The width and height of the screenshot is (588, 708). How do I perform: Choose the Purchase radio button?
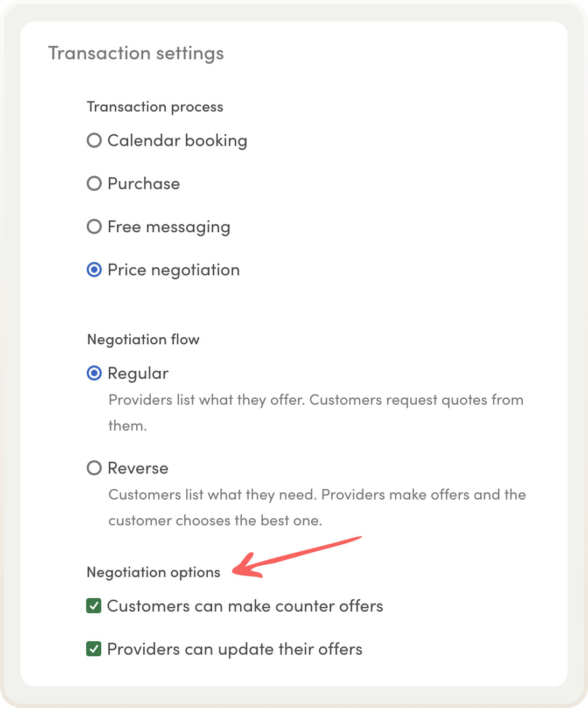tap(94, 184)
